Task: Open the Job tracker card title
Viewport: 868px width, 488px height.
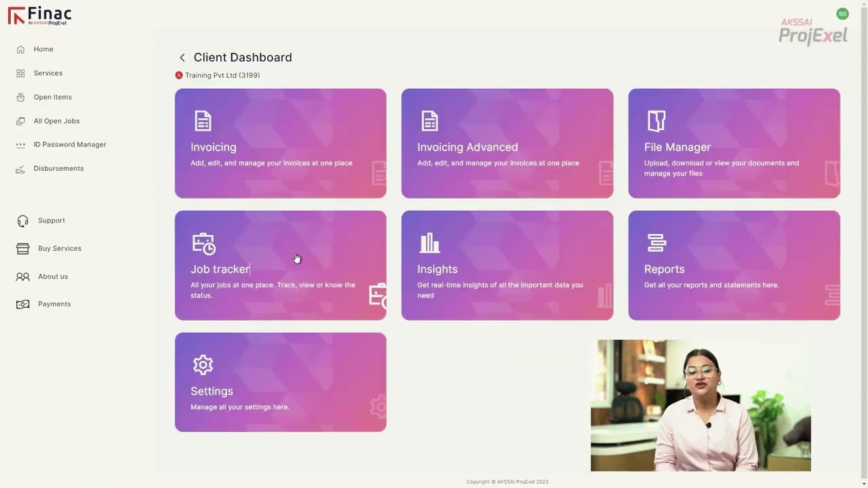Action: 220,269
